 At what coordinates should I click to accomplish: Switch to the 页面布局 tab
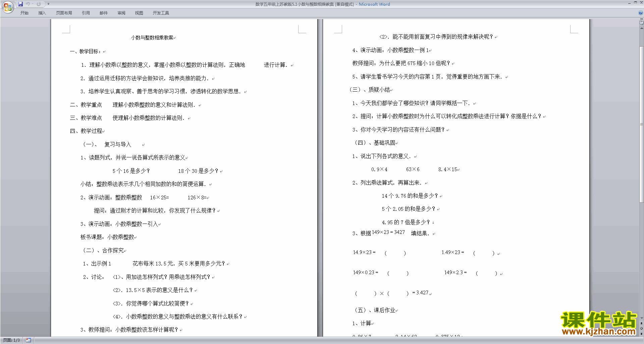coord(64,13)
